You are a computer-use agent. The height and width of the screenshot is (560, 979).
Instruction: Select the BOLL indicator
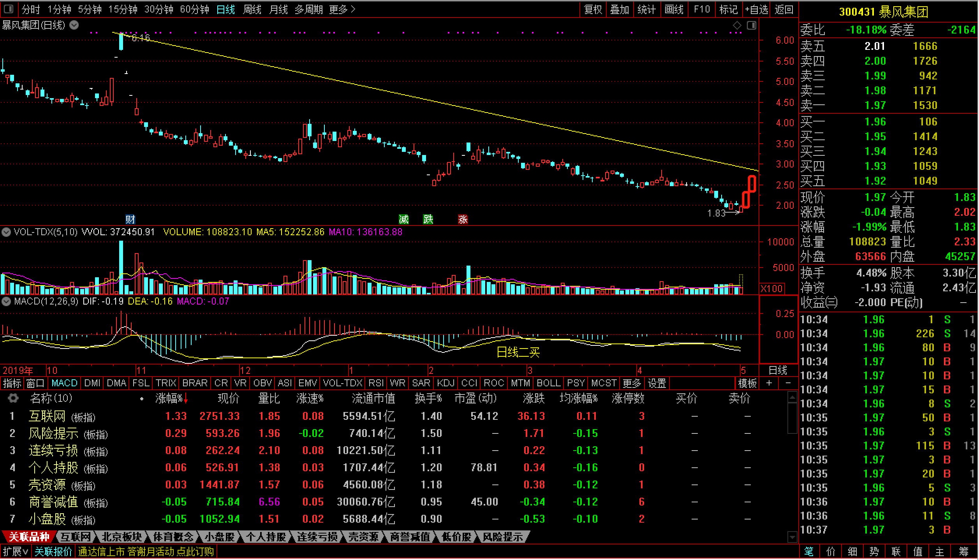pos(549,383)
